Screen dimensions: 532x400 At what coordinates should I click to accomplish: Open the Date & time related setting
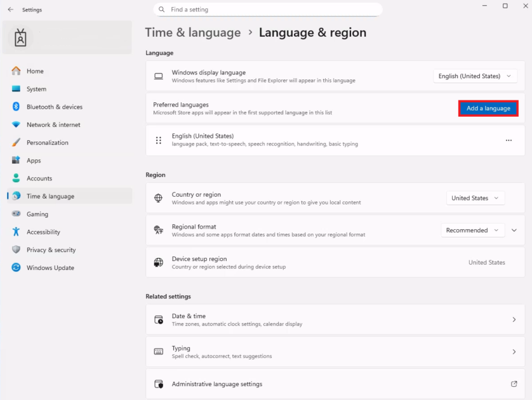pos(335,319)
